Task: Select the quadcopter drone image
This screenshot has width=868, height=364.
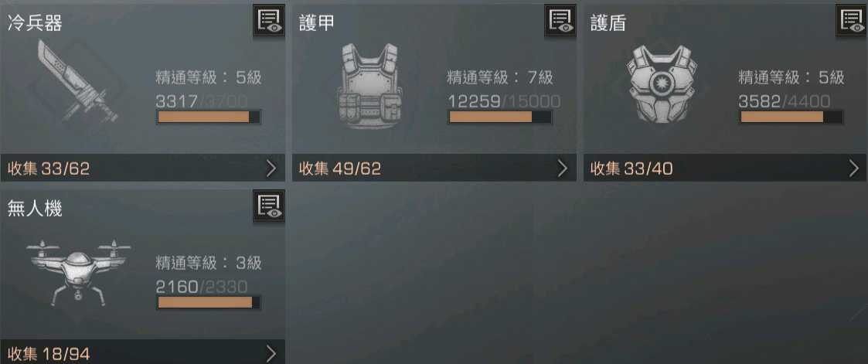Action: 78,271
